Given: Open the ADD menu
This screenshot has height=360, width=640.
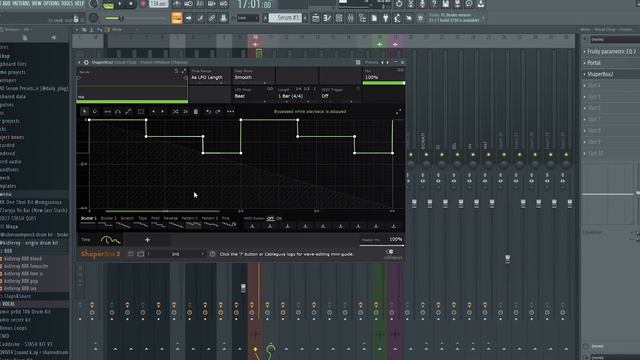Looking at the screenshot, I should pyautogui.click(x=7, y=3).
